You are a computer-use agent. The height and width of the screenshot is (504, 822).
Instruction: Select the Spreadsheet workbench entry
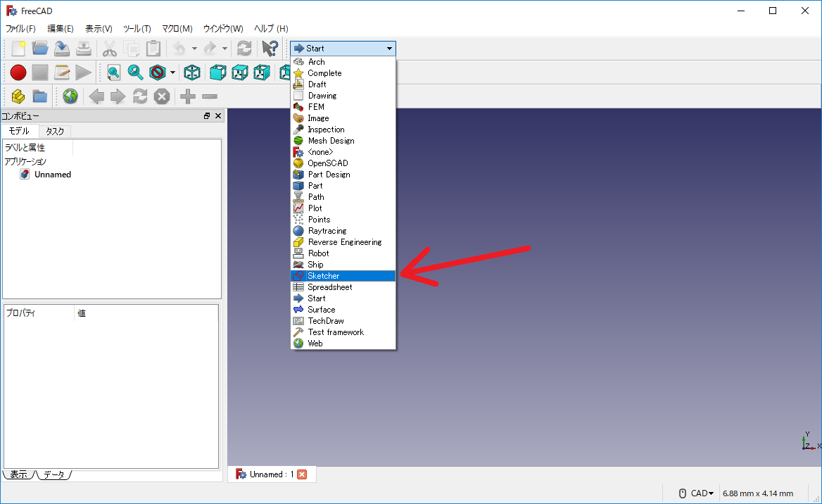tap(343, 287)
